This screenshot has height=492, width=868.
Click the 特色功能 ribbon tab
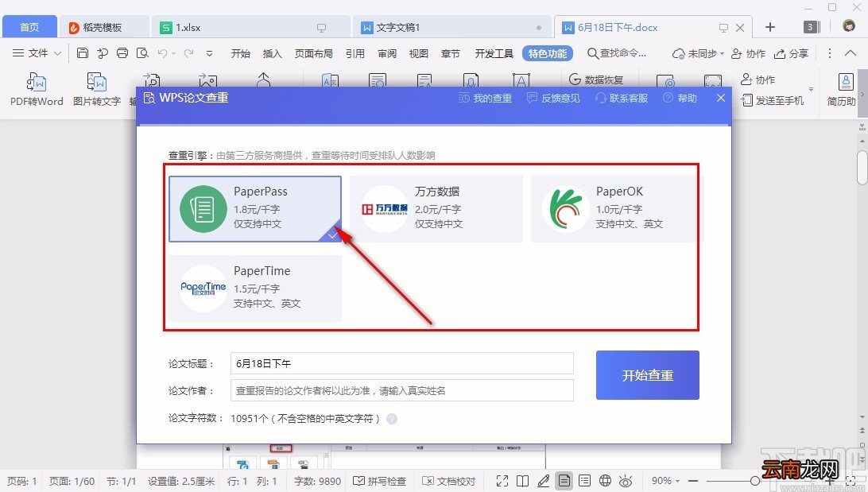coord(548,53)
